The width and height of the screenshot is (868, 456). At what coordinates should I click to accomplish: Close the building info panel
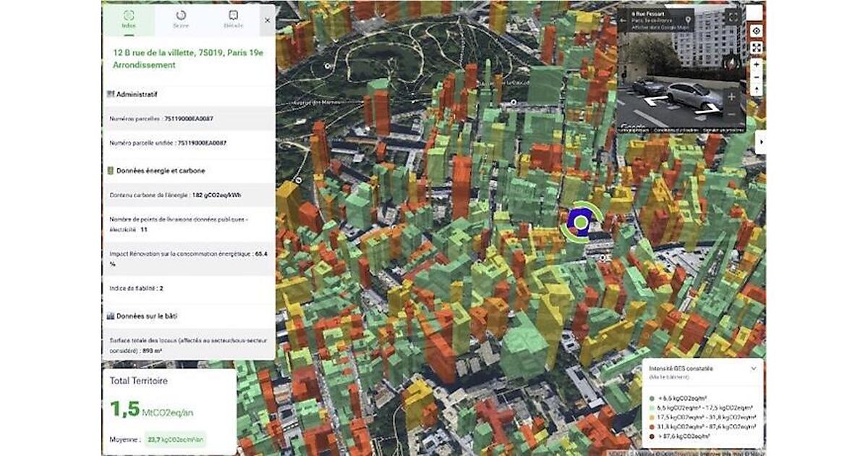267,20
